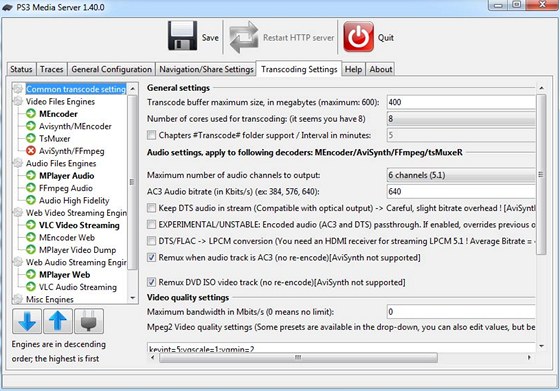Toggle engine with the plug icon button
This screenshot has width=560, height=391.
coord(89,321)
